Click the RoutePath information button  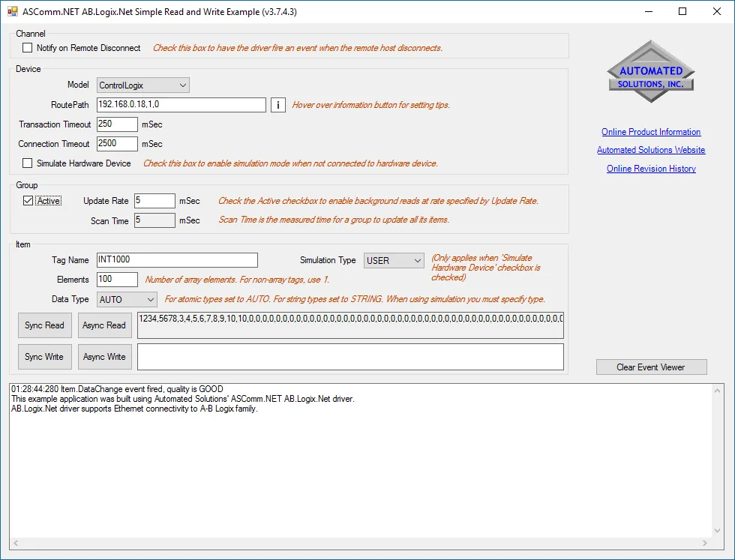coord(278,105)
